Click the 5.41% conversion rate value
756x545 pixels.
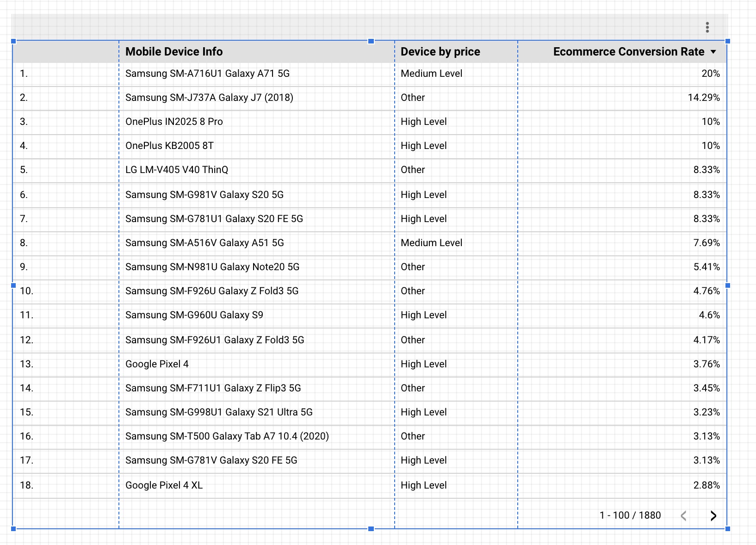pos(706,267)
